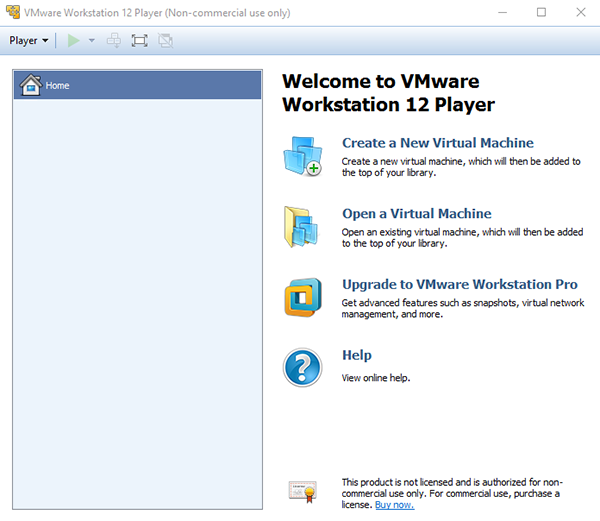Click the license certificate icon

point(303,491)
